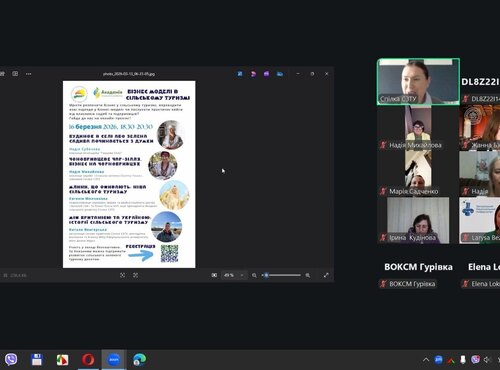Click the white USB device tray icon
The image size is (500, 370).
(463, 360)
